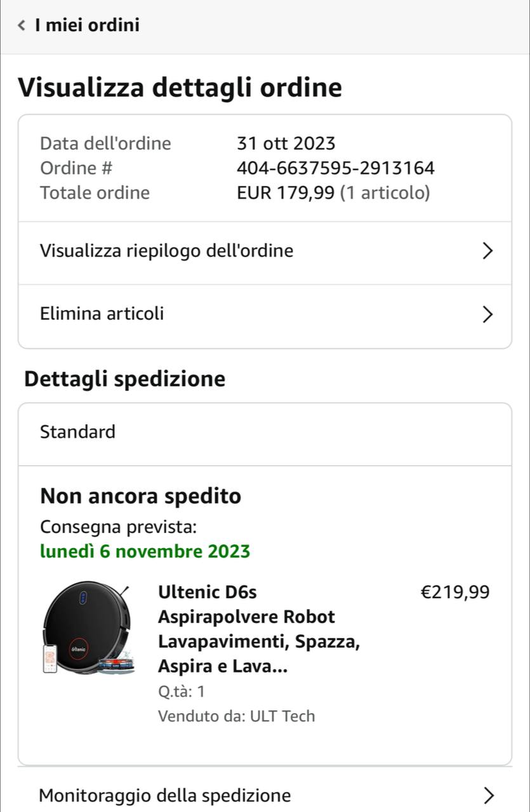Screen dimensions: 530x812
Task: Click the green delivery date lunedì 6 novembre
Action: point(145,551)
